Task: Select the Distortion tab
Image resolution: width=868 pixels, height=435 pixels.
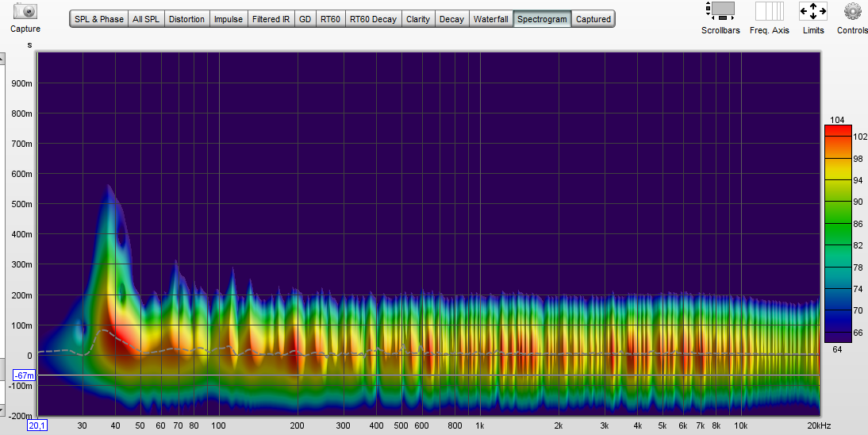Action: click(186, 19)
